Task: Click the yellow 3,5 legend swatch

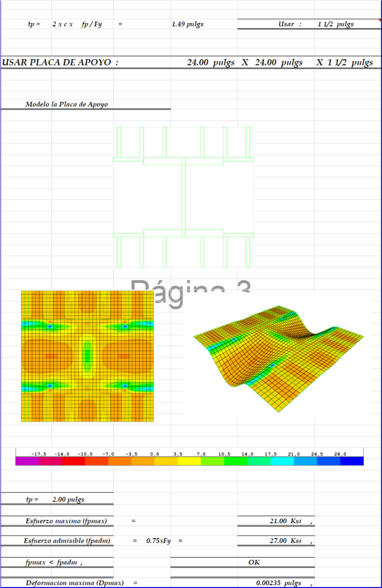Action: pos(190,461)
